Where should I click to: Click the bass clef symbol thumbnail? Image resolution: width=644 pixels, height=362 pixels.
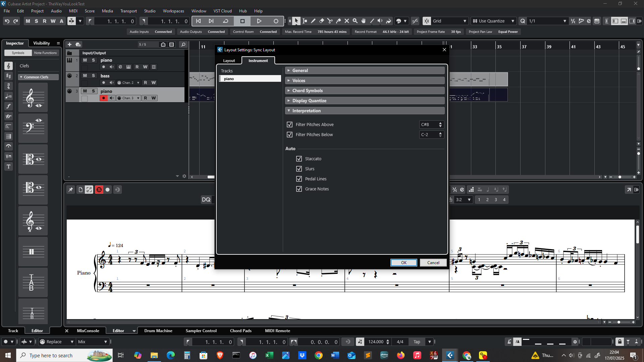pyautogui.click(x=33, y=128)
